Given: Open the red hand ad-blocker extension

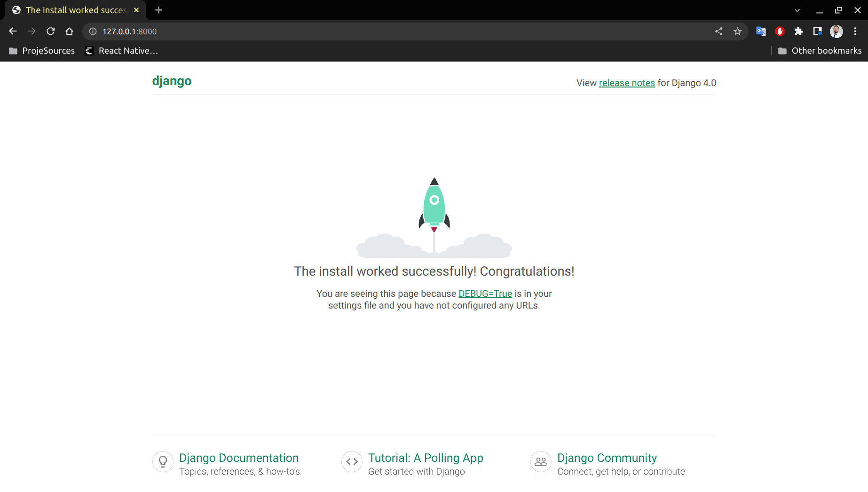Looking at the screenshot, I should pyautogui.click(x=780, y=32).
